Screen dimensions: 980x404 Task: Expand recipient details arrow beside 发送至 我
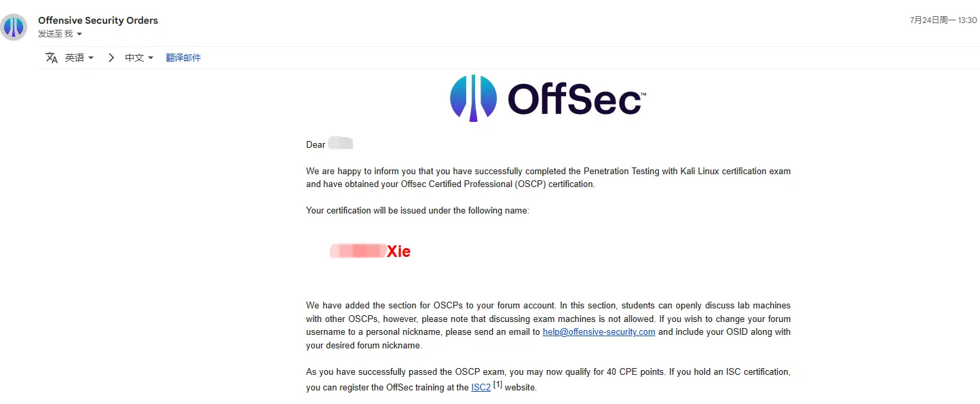point(79,34)
